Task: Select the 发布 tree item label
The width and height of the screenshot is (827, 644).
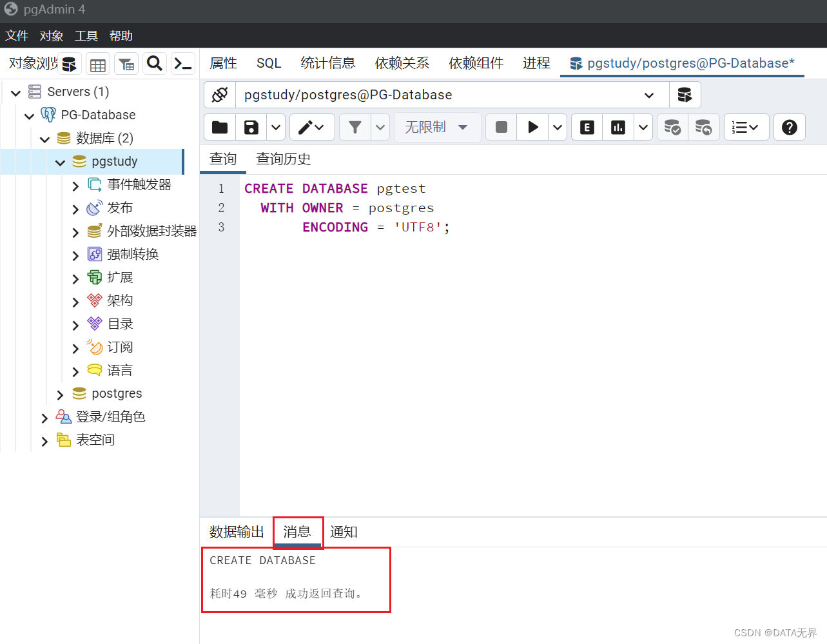Action: click(120, 208)
